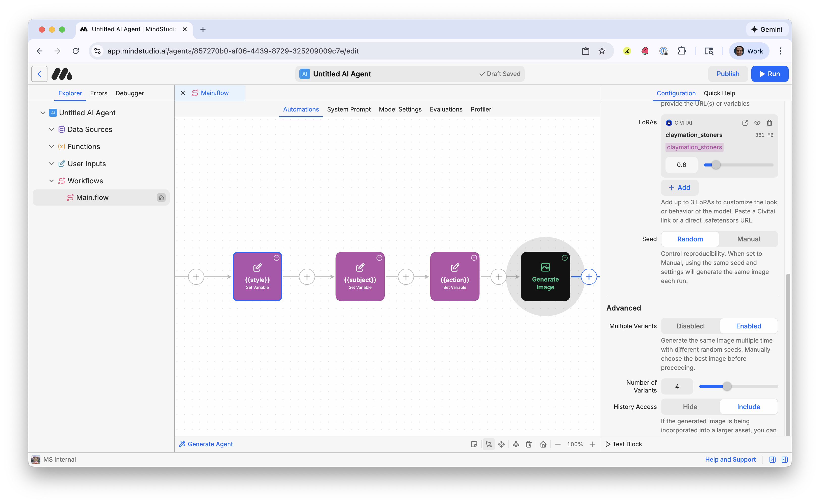Screen dimensions: 820x504
Task: Toggle the LoRA preview eye icon
Action: [x=757, y=123]
